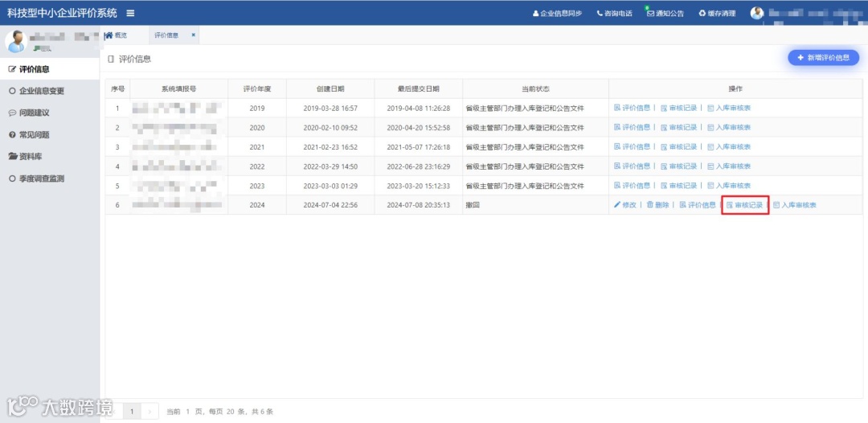Close the 评价信息 tab
The image size is (868, 423).
click(x=193, y=35)
